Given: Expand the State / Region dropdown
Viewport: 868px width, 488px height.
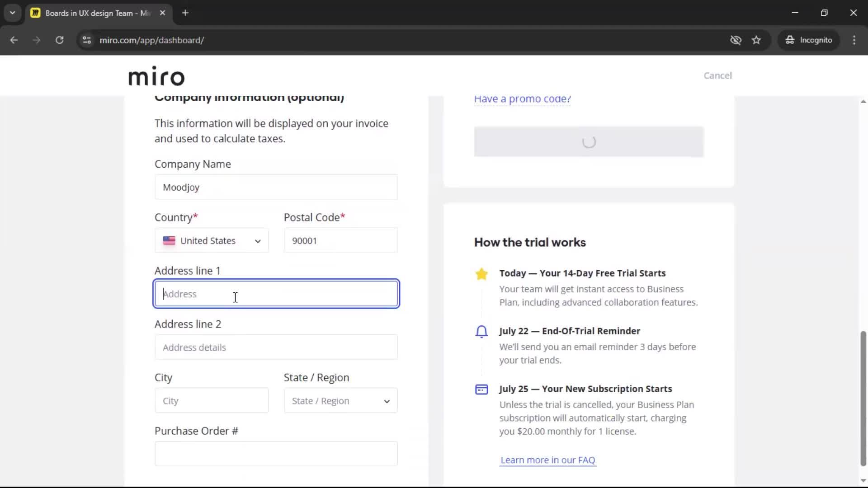Looking at the screenshot, I should [340, 400].
